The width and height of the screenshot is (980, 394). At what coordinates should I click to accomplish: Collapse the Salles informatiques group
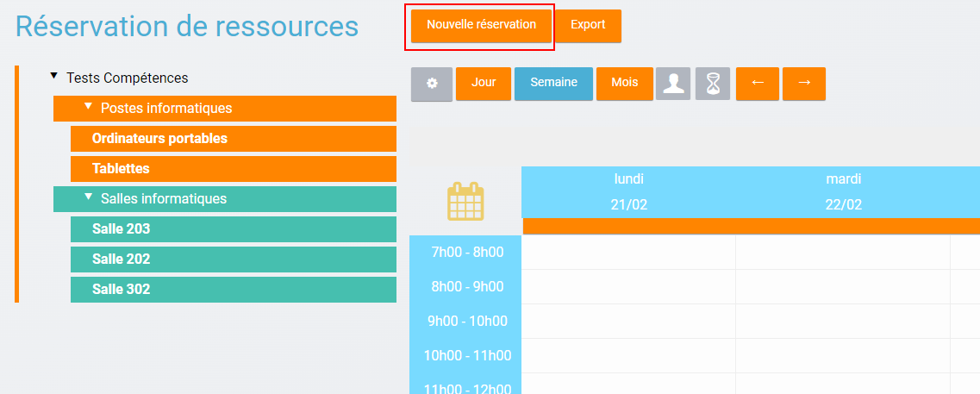[88, 197]
